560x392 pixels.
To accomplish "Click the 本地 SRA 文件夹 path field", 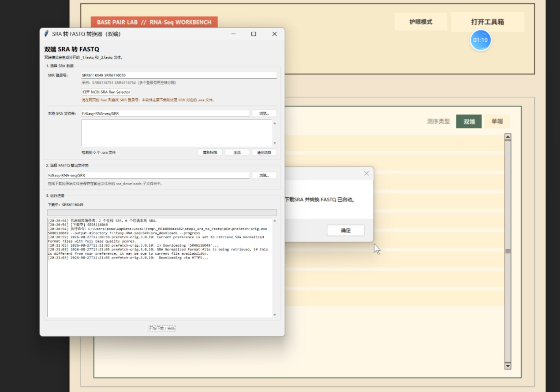I will pyautogui.click(x=165, y=114).
